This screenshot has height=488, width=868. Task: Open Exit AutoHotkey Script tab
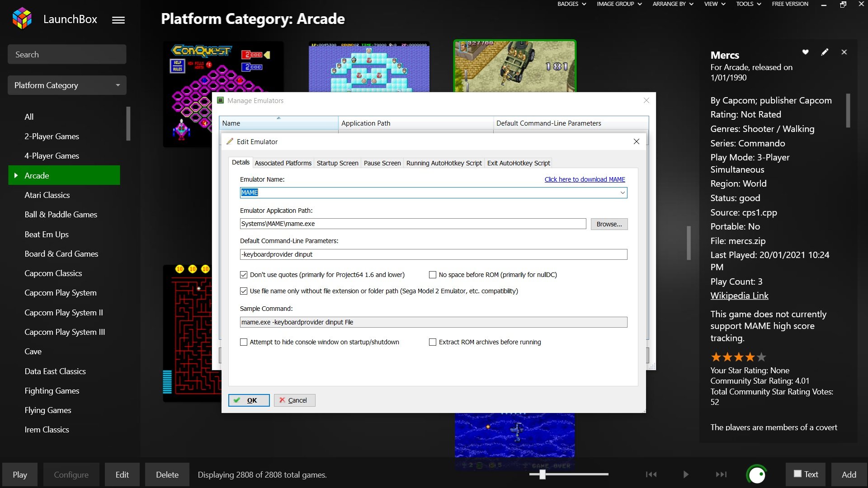tap(519, 163)
